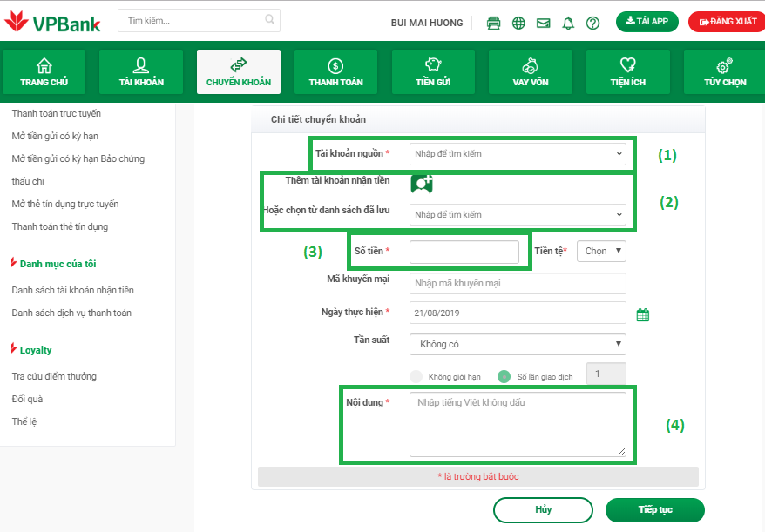Image resolution: width=765 pixels, height=532 pixels.
Task: Click the add recipient account icon
Action: [422, 183]
